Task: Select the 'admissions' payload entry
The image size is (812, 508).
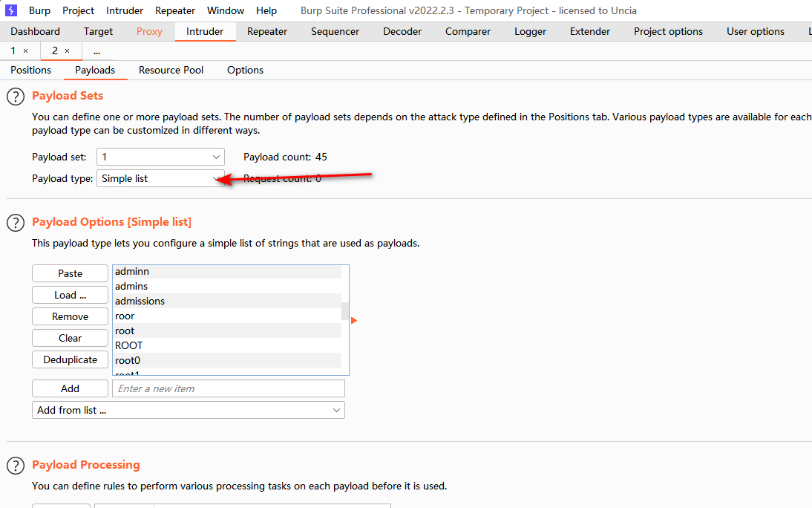Action: tap(227, 301)
